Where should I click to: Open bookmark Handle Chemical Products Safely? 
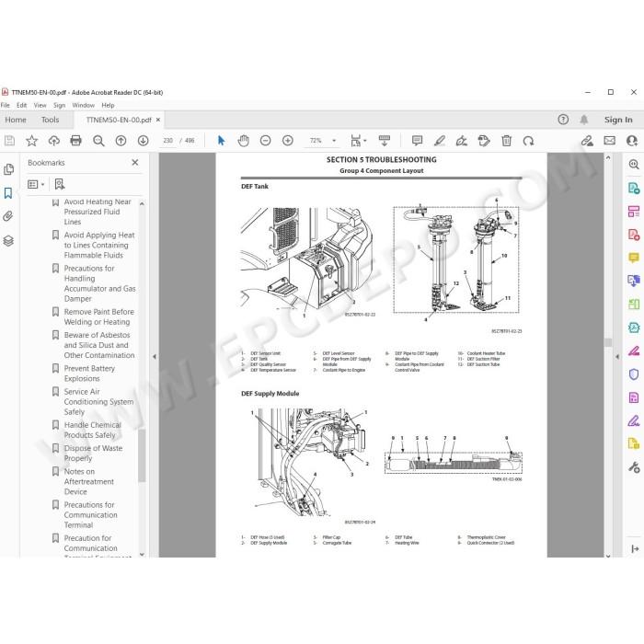pos(92,430)
